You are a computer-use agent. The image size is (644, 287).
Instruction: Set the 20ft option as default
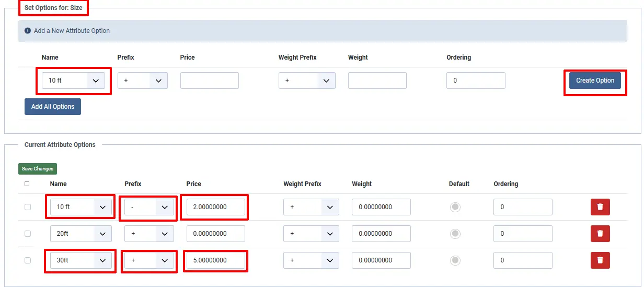click(455, 234)
